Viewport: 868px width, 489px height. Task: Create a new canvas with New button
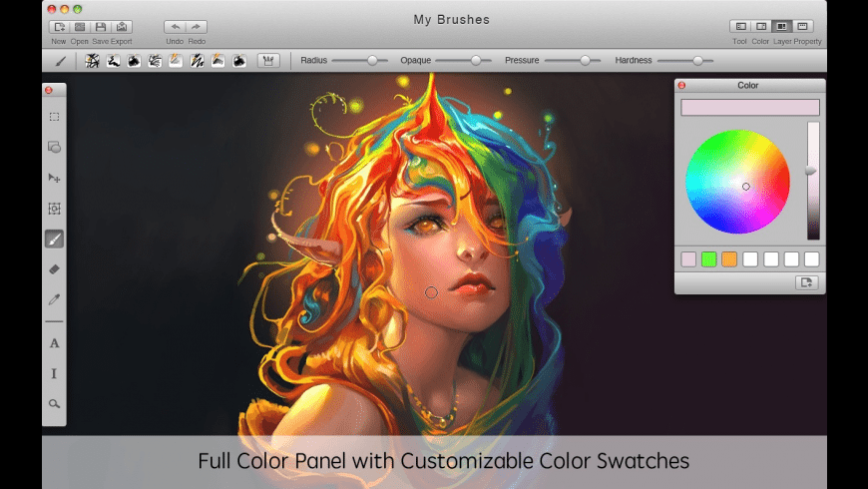click(x=59, y=27)
